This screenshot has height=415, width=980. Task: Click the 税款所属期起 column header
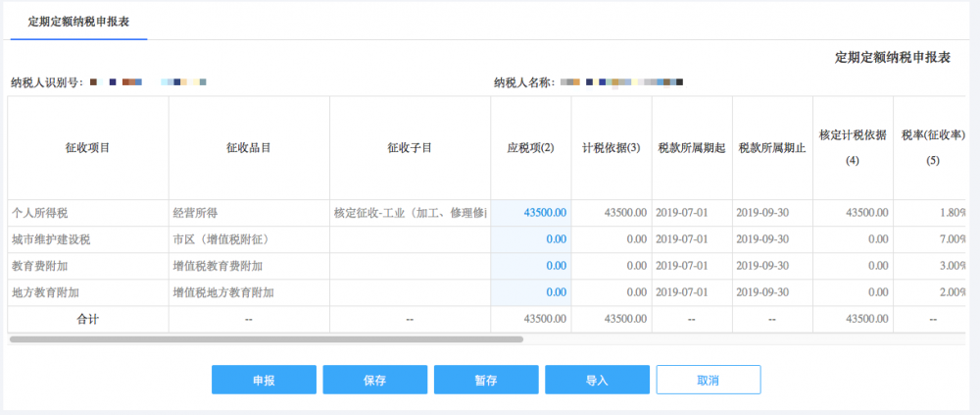coord(692,148)
